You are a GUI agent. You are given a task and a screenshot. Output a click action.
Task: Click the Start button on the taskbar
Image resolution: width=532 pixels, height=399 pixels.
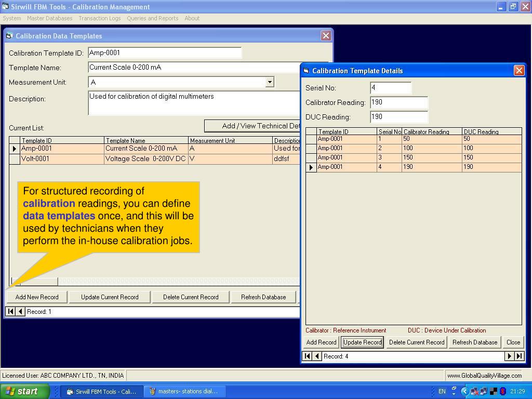(25, 392)
